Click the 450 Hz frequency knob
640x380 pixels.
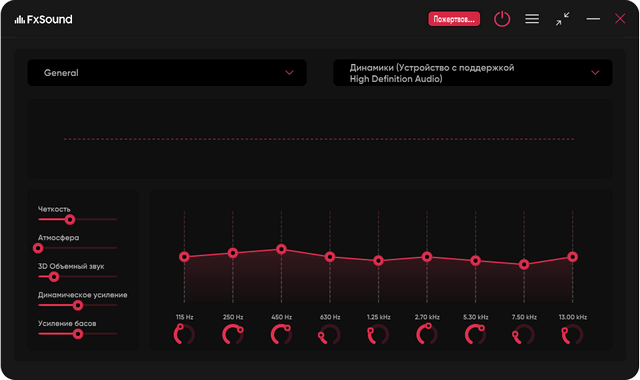[x=281, y=334]
